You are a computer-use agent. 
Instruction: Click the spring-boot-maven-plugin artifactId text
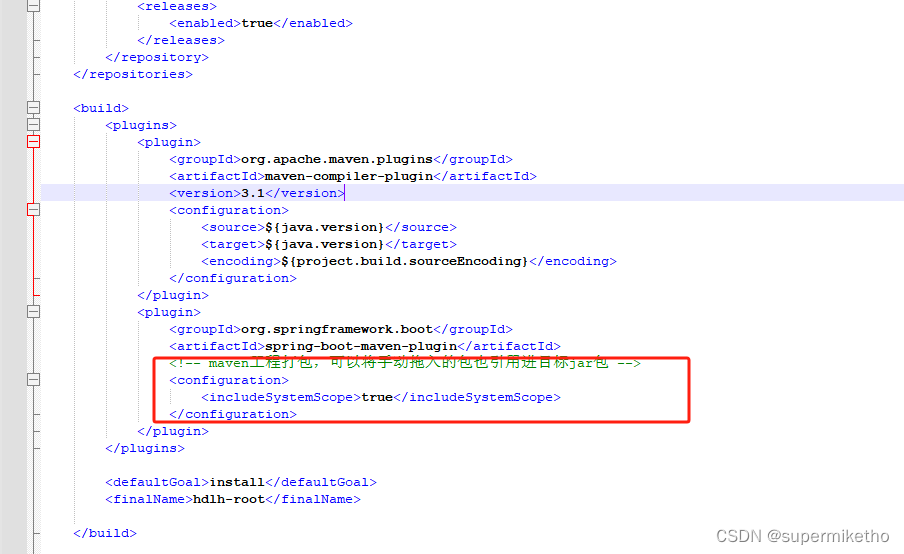pyautogui.click(x=361, y=346)
